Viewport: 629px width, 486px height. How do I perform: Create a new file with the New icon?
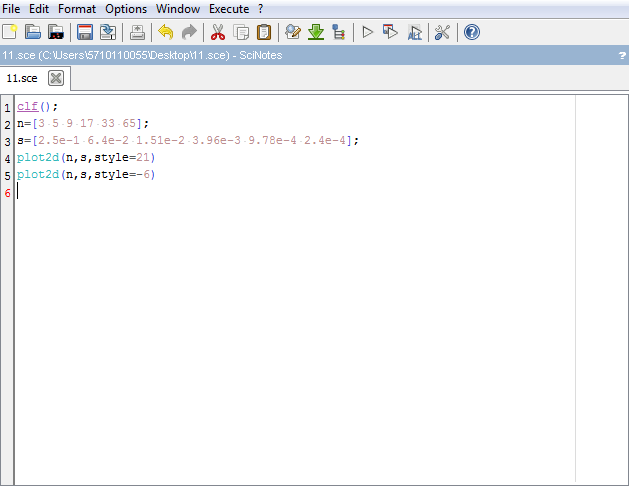(x=10, y=32)
